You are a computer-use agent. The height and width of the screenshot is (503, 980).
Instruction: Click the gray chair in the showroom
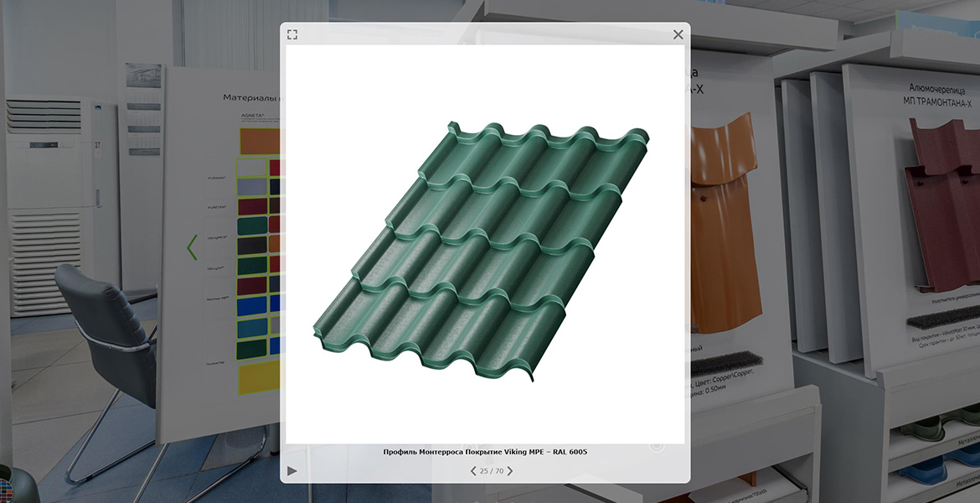pyautogui.click(x=109, y=335)
